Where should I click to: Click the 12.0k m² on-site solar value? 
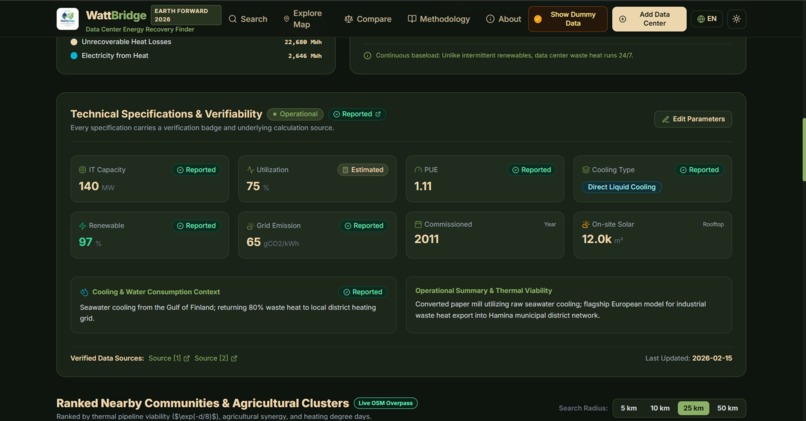point(602,239)
